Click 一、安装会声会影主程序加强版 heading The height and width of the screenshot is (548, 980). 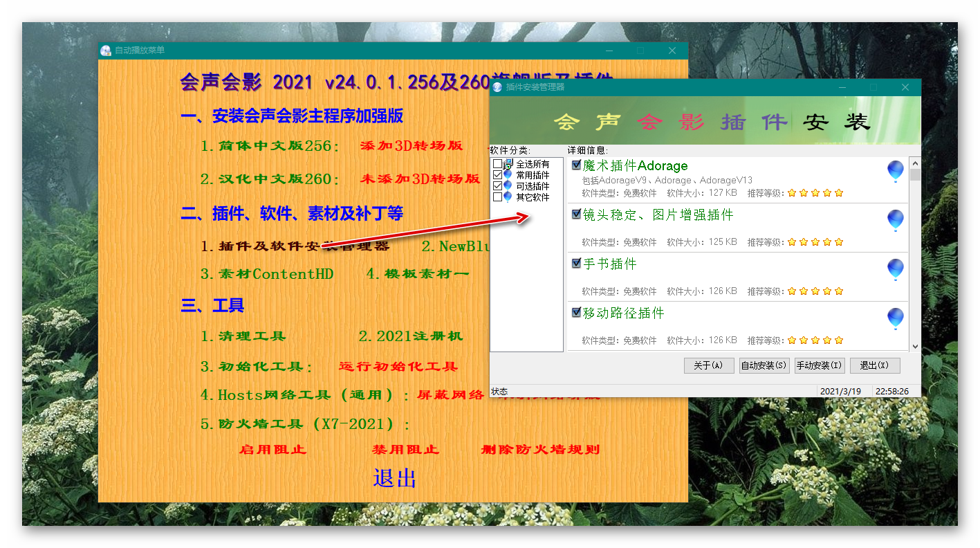[x=291, y=116]
